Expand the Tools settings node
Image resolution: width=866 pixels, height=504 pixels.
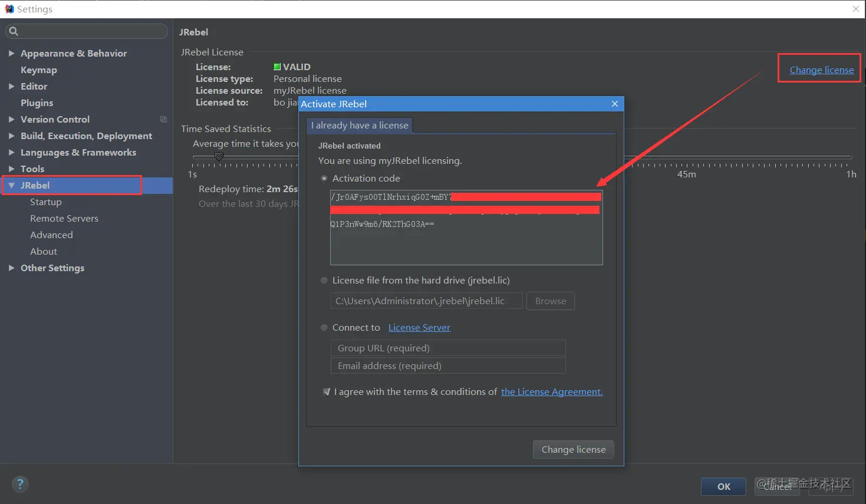(x=11, y=169)
